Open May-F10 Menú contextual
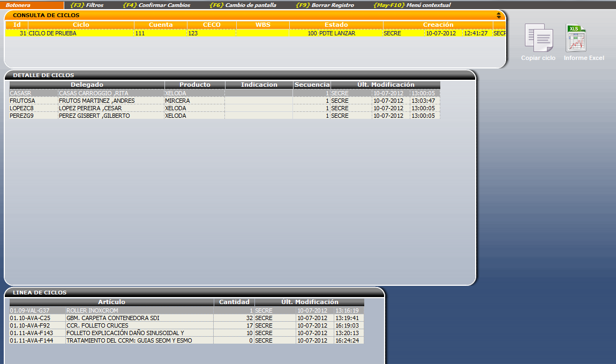 411,5
